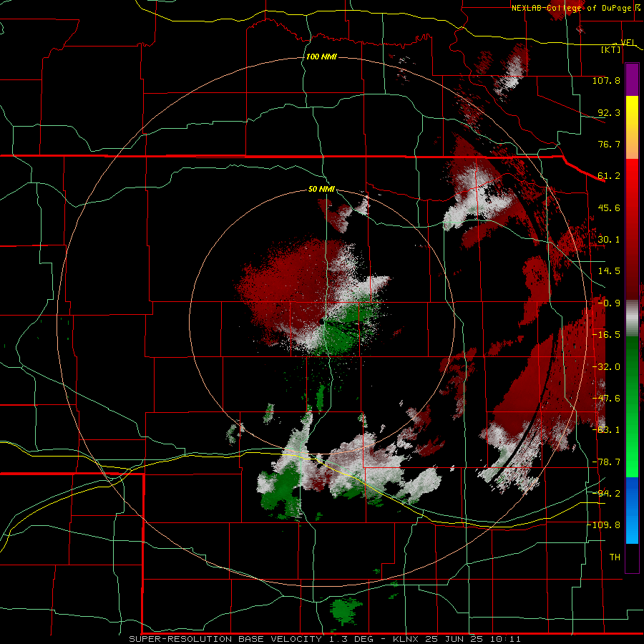
Task: Click the yellow segment of the color bar
Action: 632,112
